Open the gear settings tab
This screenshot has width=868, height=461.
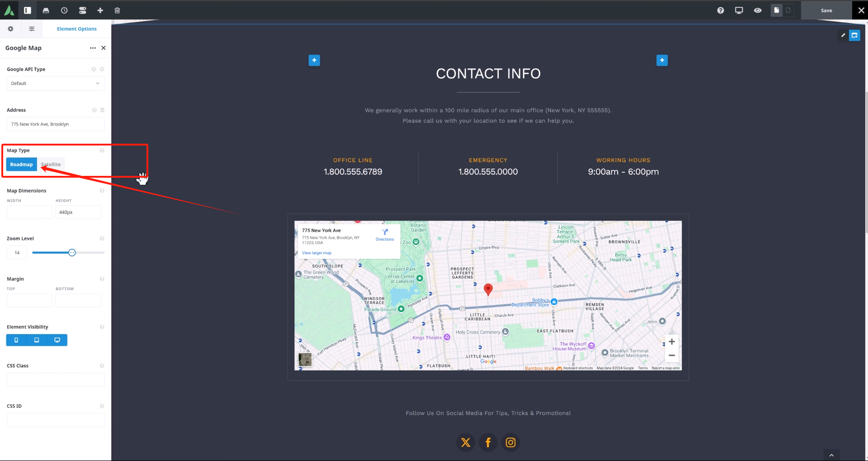point(10,29)
